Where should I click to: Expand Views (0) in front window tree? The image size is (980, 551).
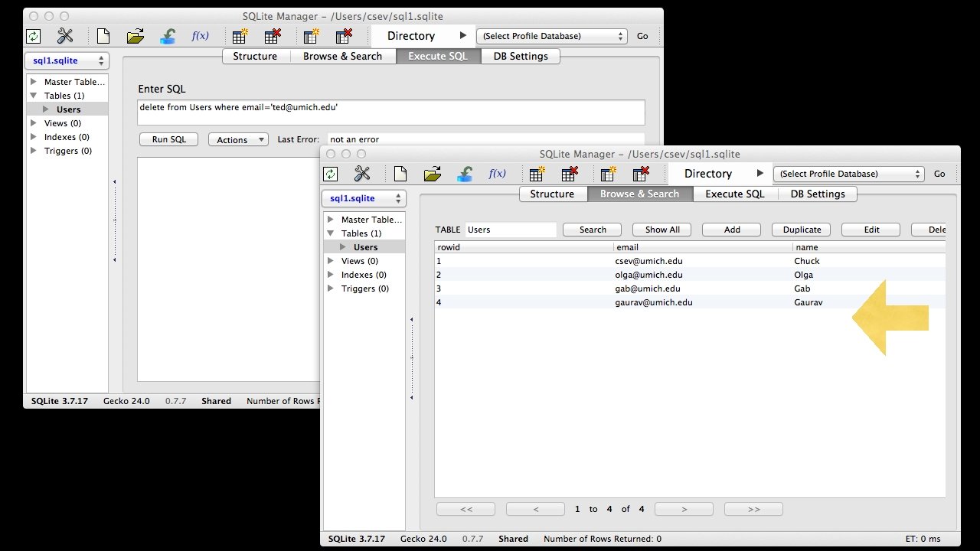(x=331, y=261)
